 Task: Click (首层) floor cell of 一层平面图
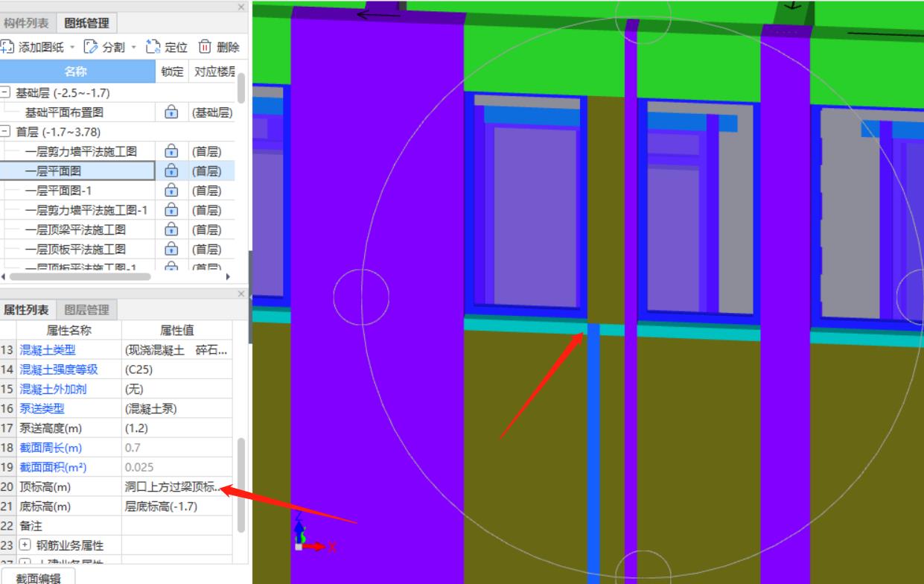[x=212, y=171]
